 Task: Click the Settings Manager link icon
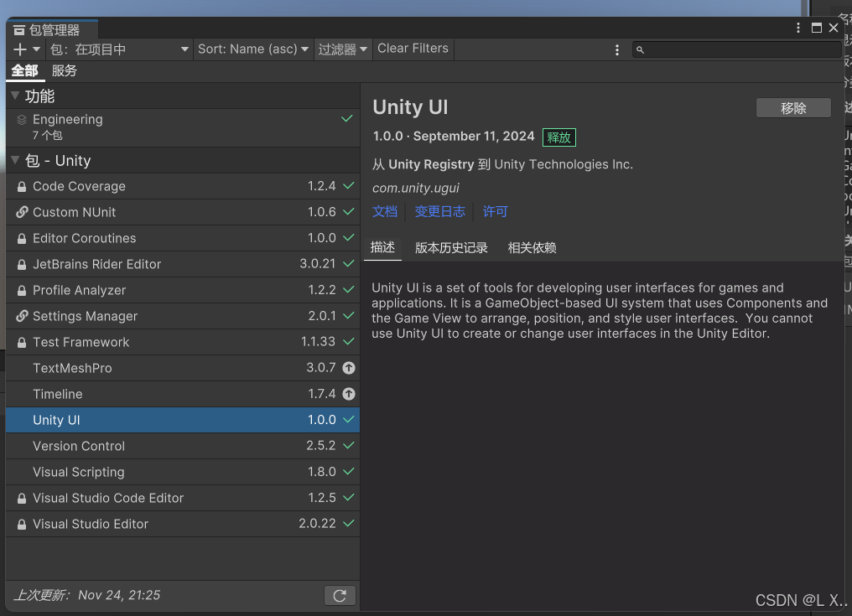click(22, 316)
